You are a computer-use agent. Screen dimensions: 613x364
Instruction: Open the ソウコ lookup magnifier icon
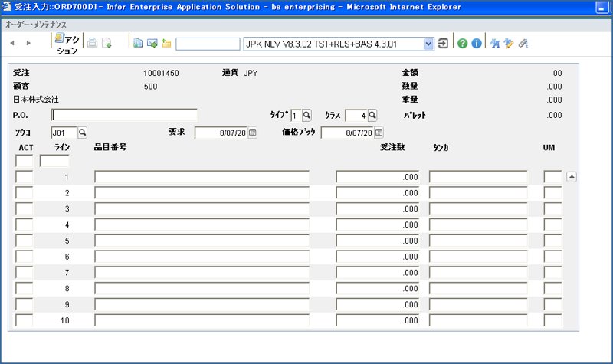[x=82, y=133]
